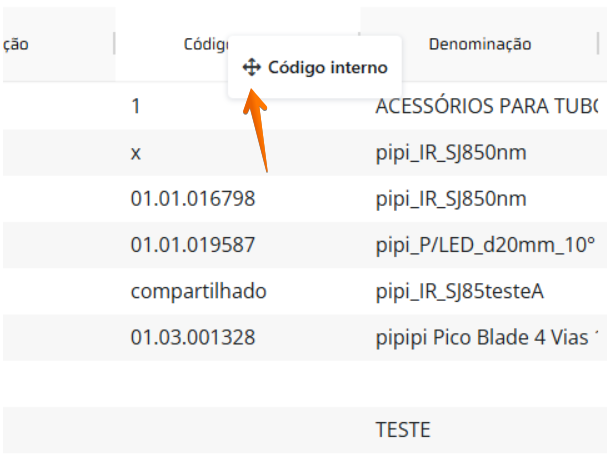
Task: Click the code cell 01.03.001328
Action: pyautogui.click(x=193, y=337)
